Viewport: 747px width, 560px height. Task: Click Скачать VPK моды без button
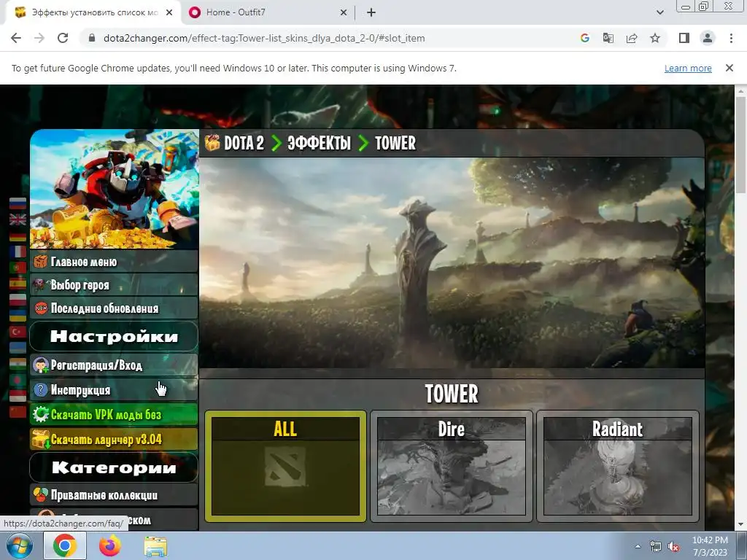114,414
